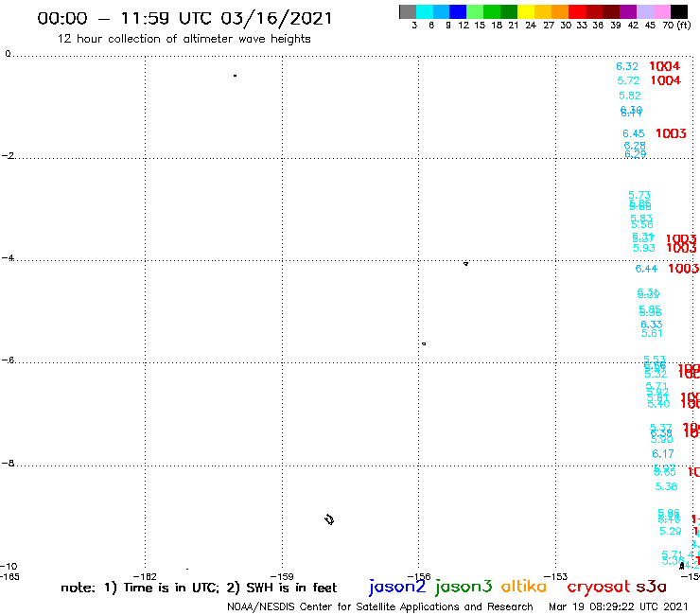The image size is (700, 615).
Task: Click the island outline just south of -4 latitude
Action: tap(465, 264)
